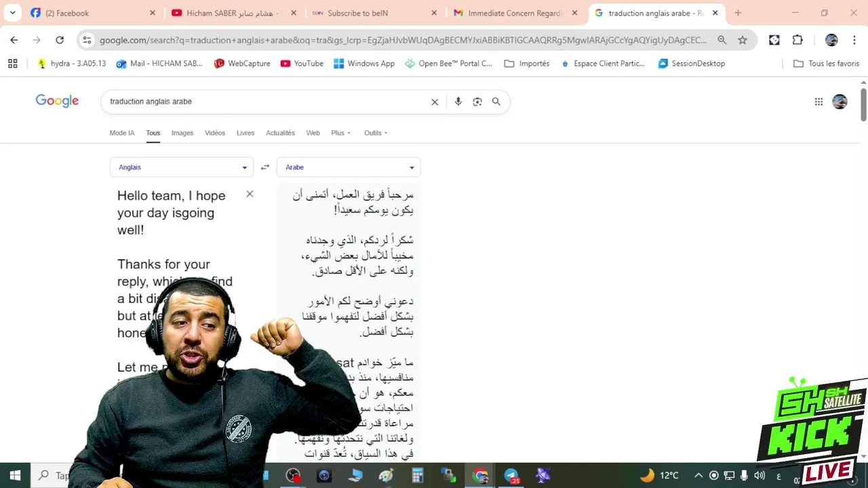Image resolution: width=868 pixels, height=488 pixels.
Task: Select the Livres results tab
Action: [x=245, y=133]
